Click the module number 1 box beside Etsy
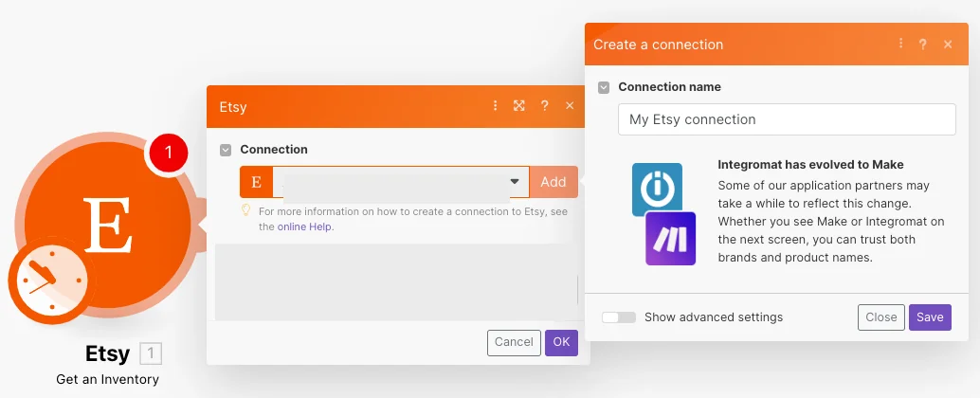Screen dimensions: 980x398 151,354
